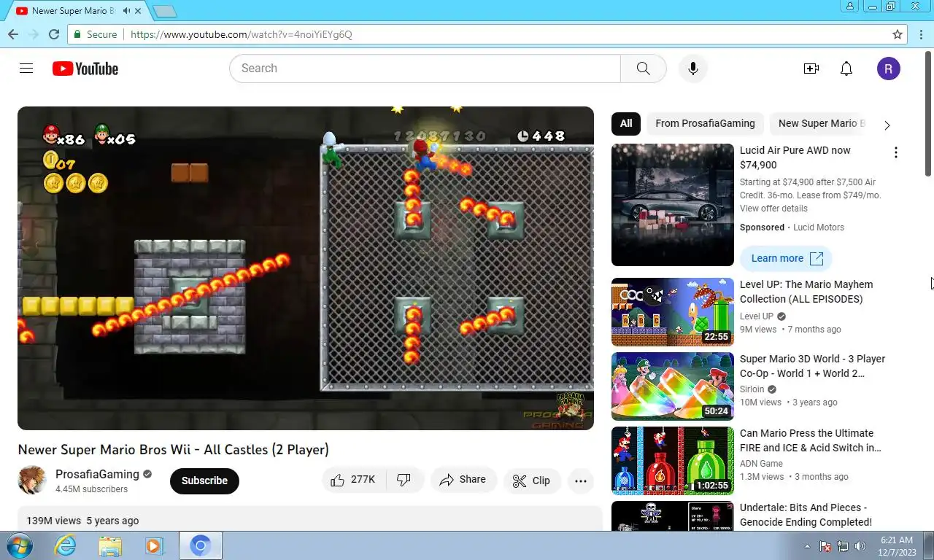Screen dimensions: 934x560
Task: Click the search magnifier button
Action: click(x=643, y=69)
